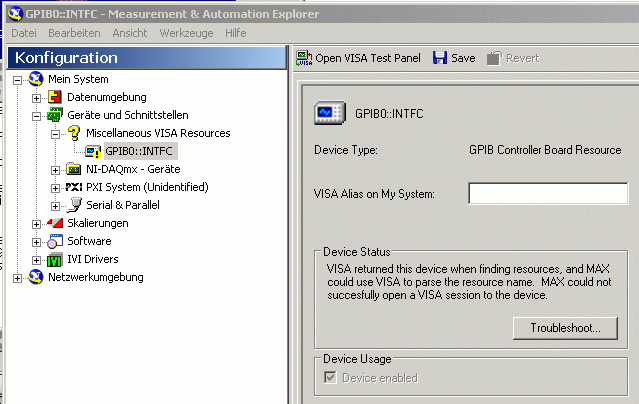Click the GPIB0::INTFC device icon in tree
This screenshot has height=404, width=639.
click(93, 152)
